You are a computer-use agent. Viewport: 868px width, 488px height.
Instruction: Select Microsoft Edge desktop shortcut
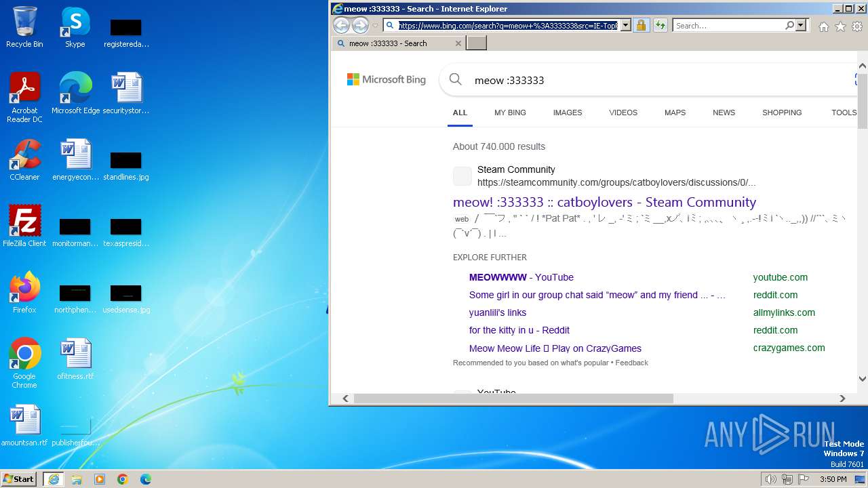[x=75, y=94]
